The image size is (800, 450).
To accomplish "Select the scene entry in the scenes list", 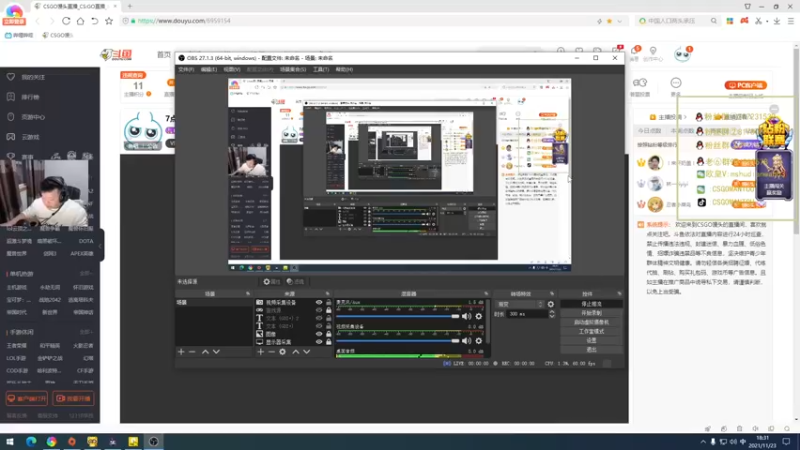I will coord(213,303).
